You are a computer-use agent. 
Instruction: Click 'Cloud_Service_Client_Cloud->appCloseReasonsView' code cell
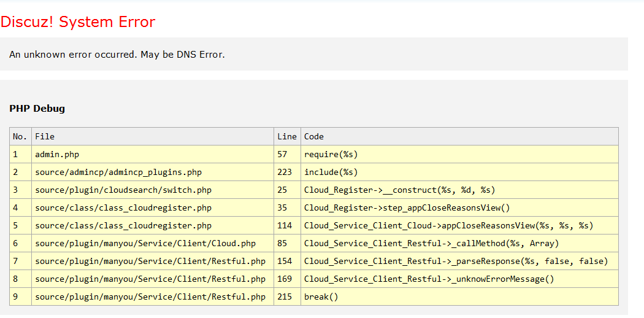[x=459, y=225]
